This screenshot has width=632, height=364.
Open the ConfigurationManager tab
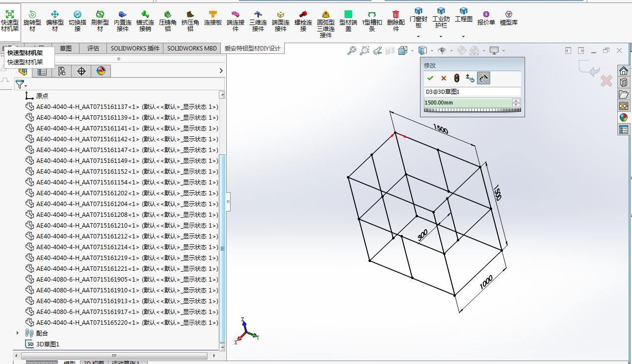point(62,71)
